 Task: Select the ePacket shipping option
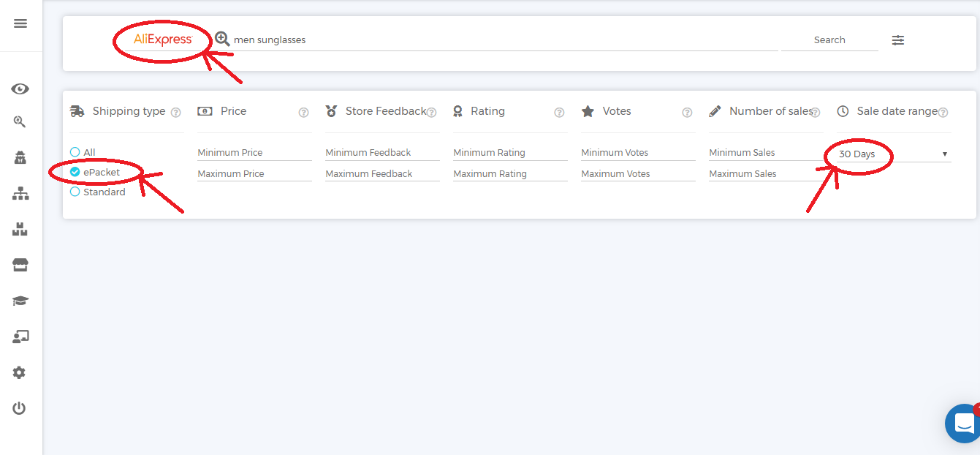(75, 172)
